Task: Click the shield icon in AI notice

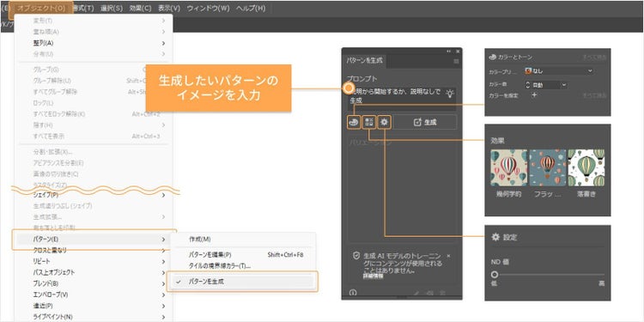Action: point(356,256)
